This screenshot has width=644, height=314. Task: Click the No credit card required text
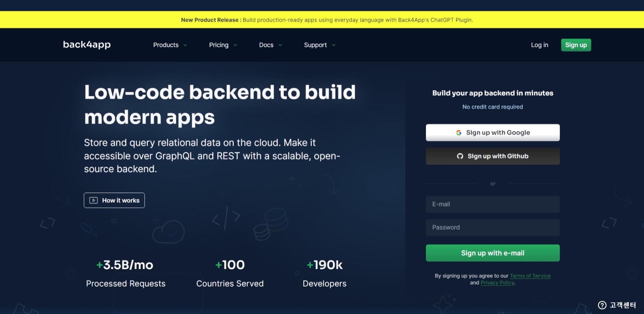pos(493,107)
